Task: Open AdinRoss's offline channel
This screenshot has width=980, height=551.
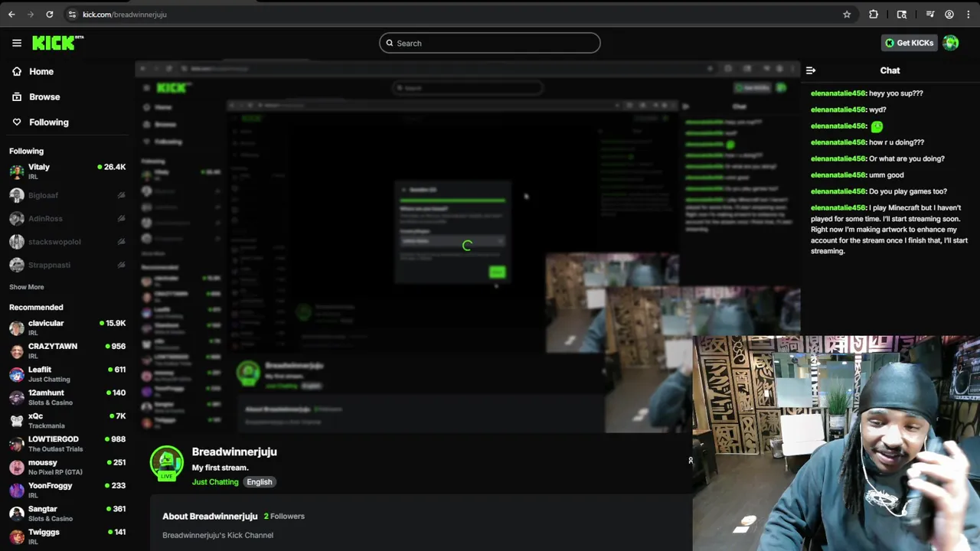Action: point(67,218)
